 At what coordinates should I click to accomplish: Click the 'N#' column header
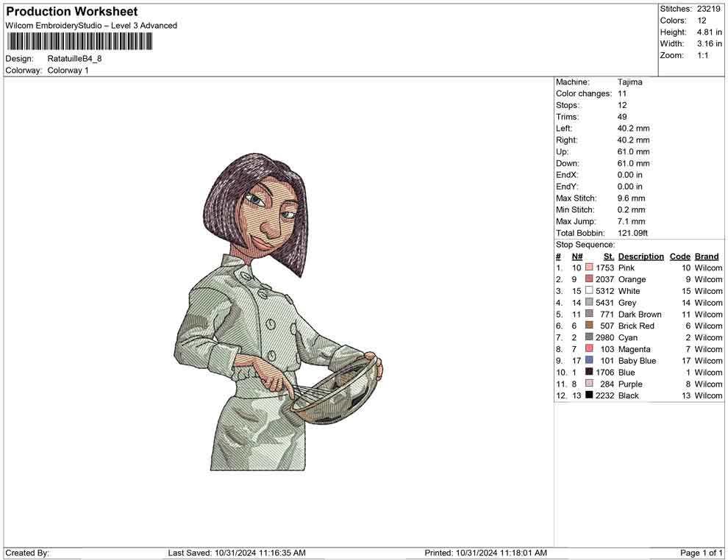click(577, 256)
